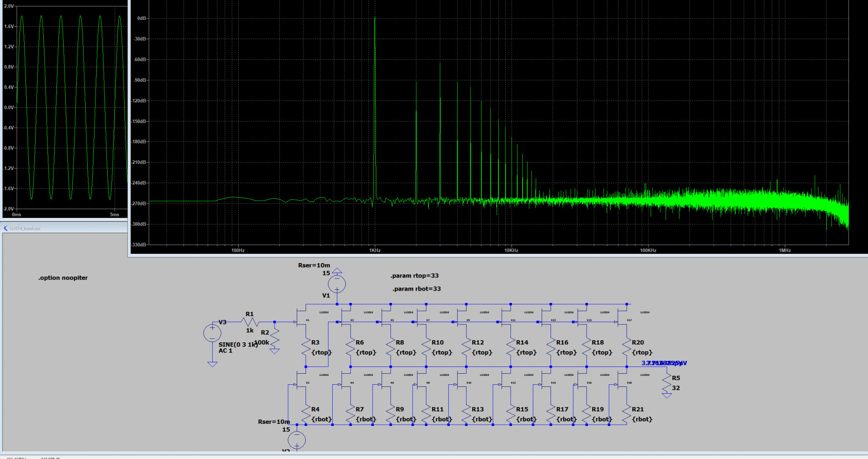This screenshot has width=868, height=459.
Task: Click the 100KHz frequency axis label
Action: click(x=648, y=250)
